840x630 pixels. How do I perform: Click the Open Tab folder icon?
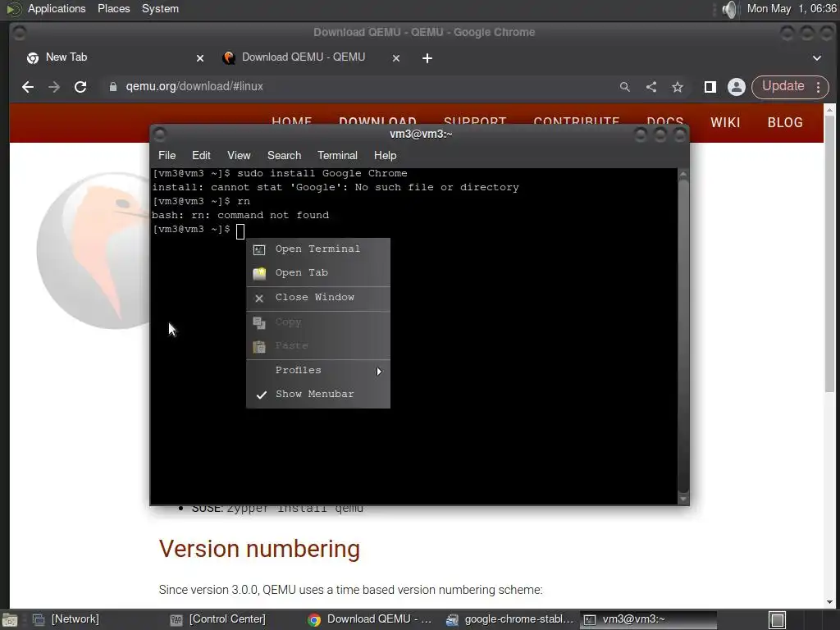[259, 274]
